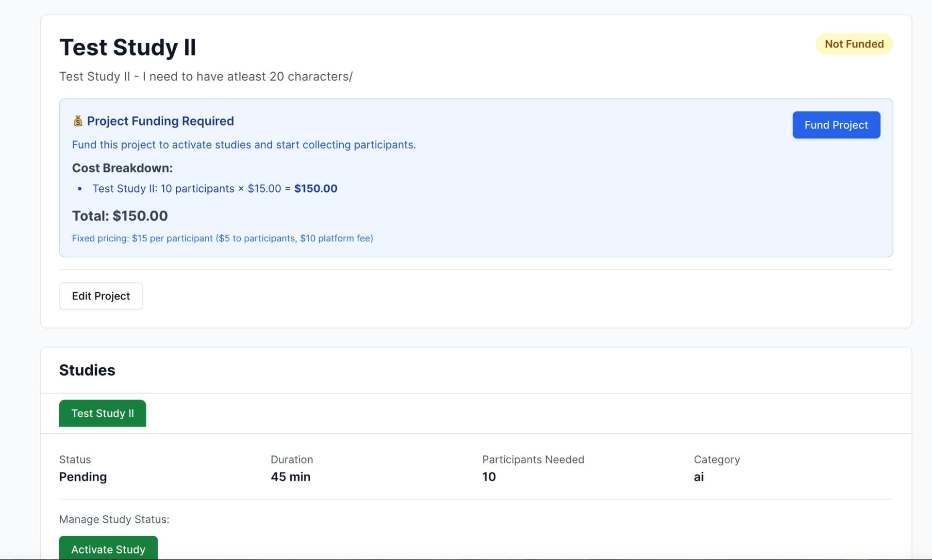This screenshot has height=560, width=932.
Task: Click the Total: $150.00 text
Action: (x=119, y=215)
